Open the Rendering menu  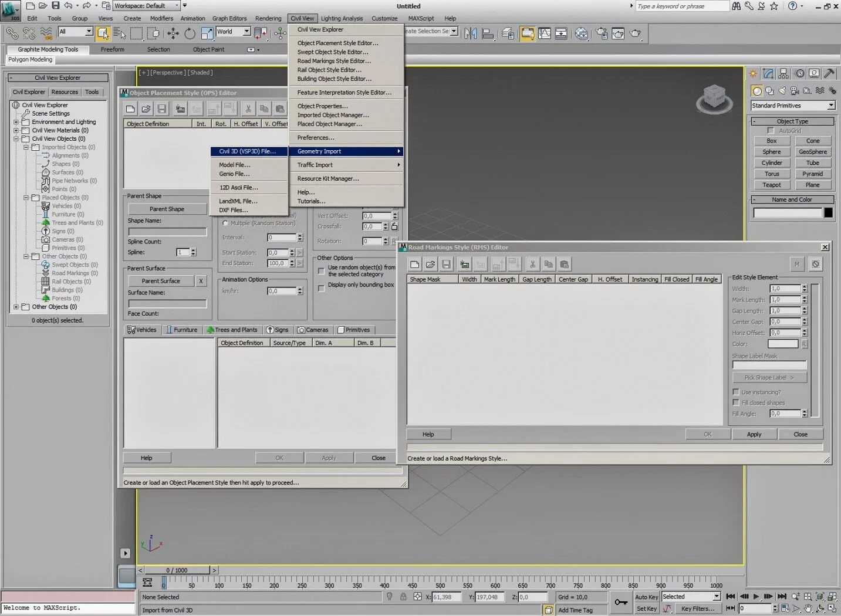click(x=268, y=18)
